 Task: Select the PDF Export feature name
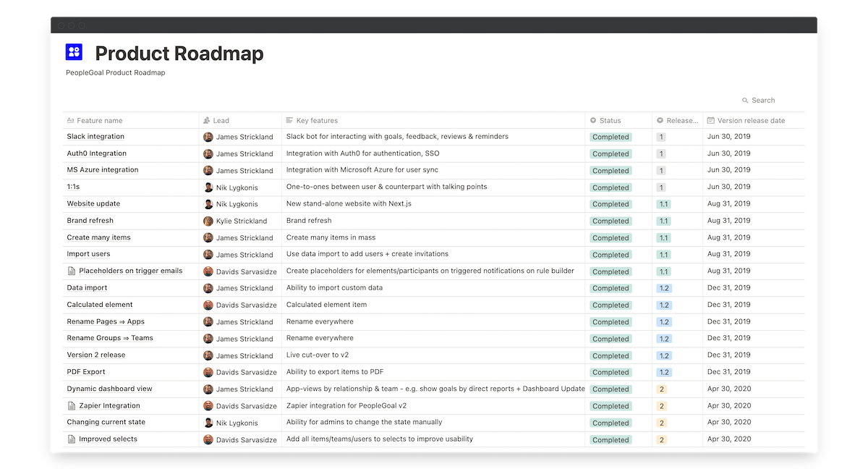[x=86, y=372]
